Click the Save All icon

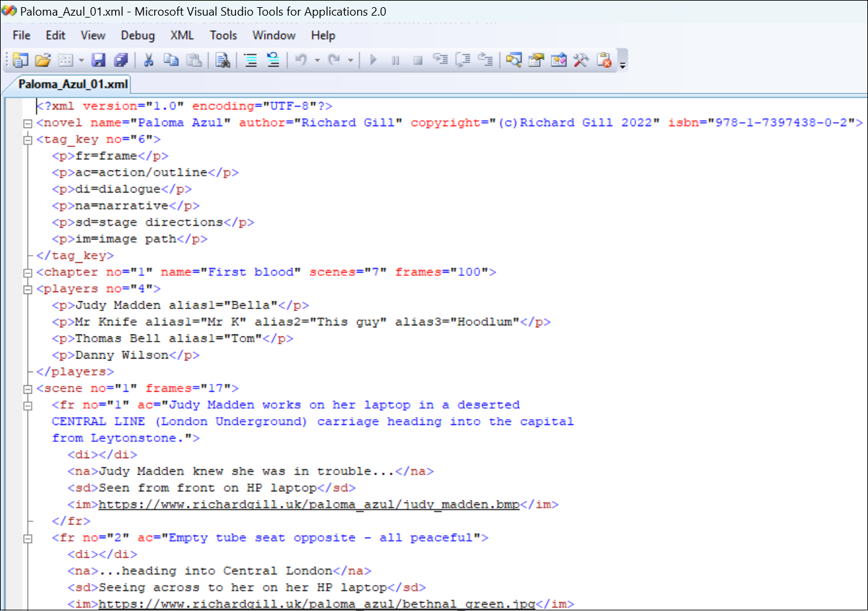(x=121, y=60)
